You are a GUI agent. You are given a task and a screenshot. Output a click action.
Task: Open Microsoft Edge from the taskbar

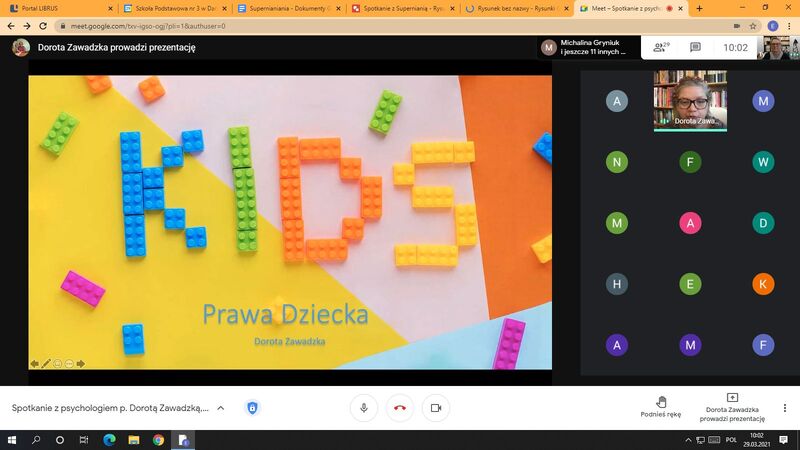click(x=109, y=440)
